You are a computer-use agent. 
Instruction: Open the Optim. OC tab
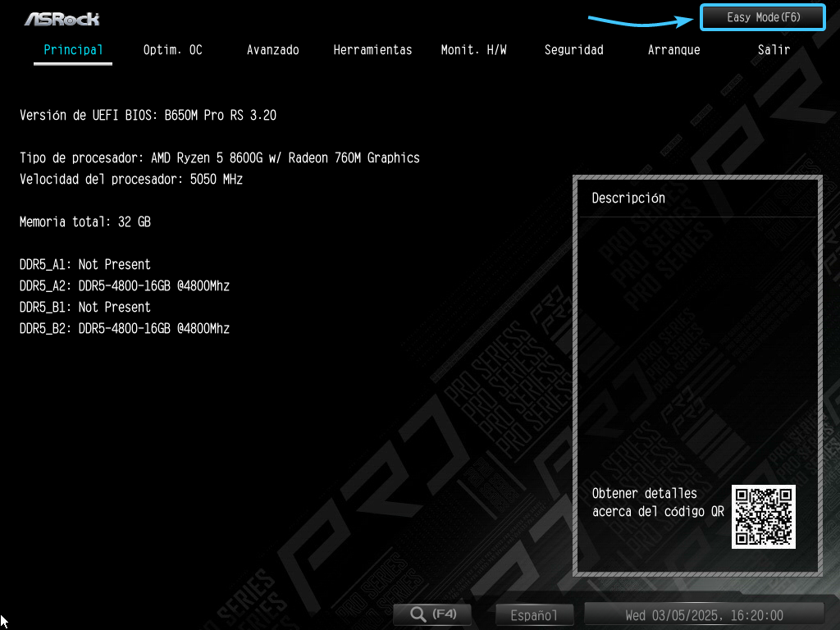172,50
